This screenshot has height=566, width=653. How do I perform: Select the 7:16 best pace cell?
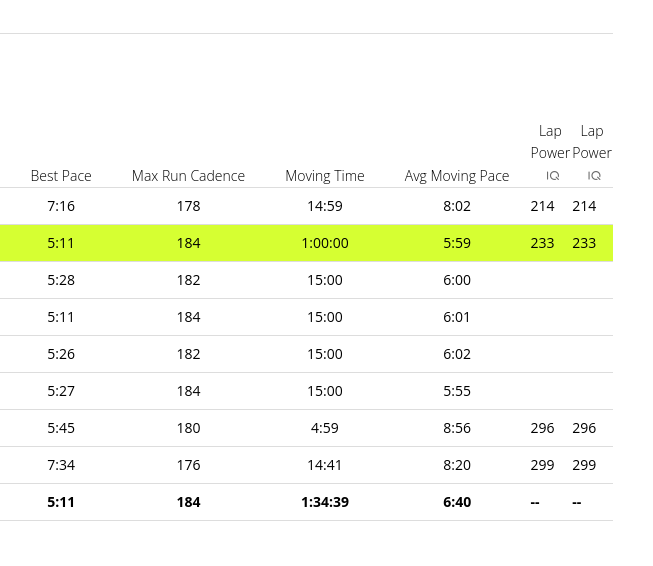pyautogui.click(x=61, y=206)
